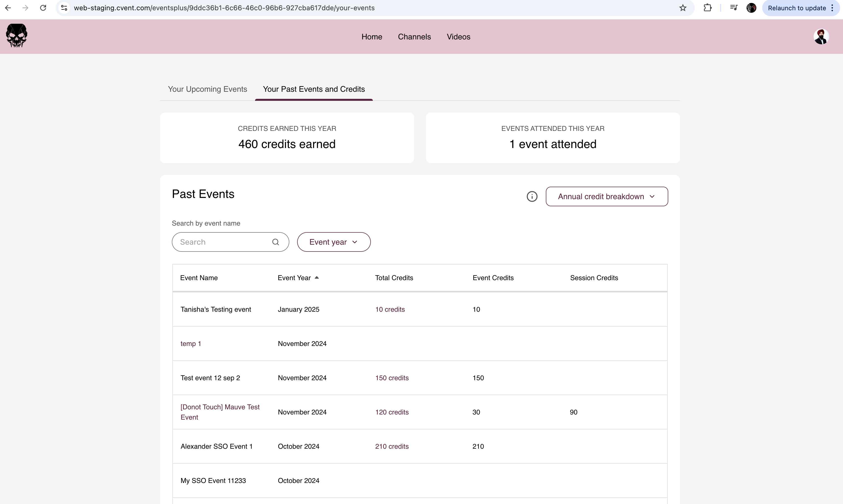Open Channels navigation link
The height and width of the screenshot is (504, 843).
[x=414, y=37]
